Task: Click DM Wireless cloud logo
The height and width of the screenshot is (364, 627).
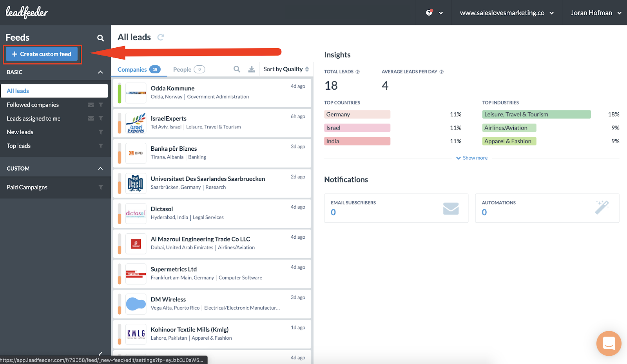Action: click(x=136, y=304)
